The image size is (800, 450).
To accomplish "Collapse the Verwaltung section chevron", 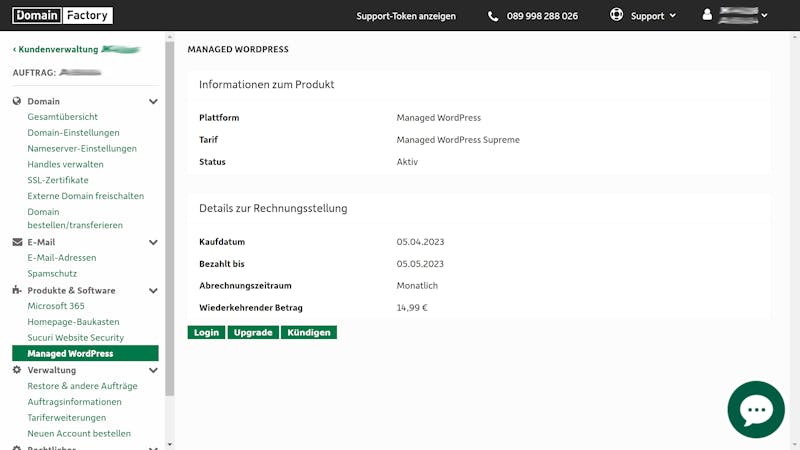I will click(153, 370).
